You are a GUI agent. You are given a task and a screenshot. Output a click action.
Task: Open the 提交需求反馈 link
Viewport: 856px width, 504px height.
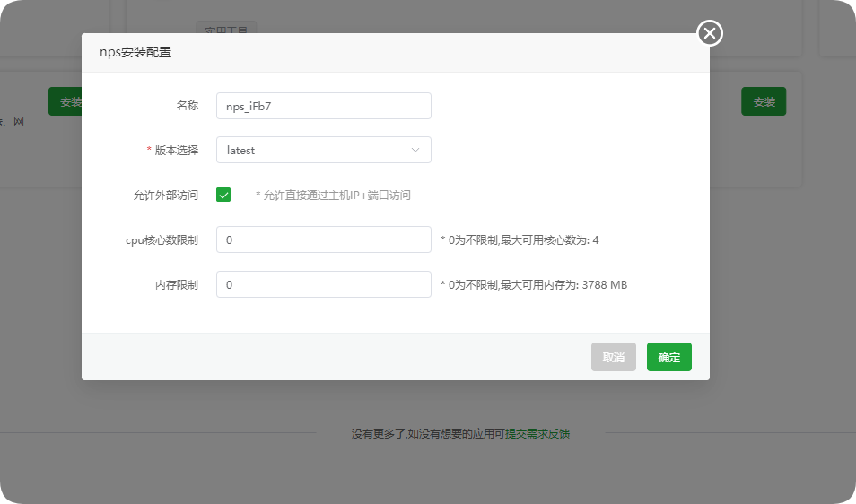537,434
